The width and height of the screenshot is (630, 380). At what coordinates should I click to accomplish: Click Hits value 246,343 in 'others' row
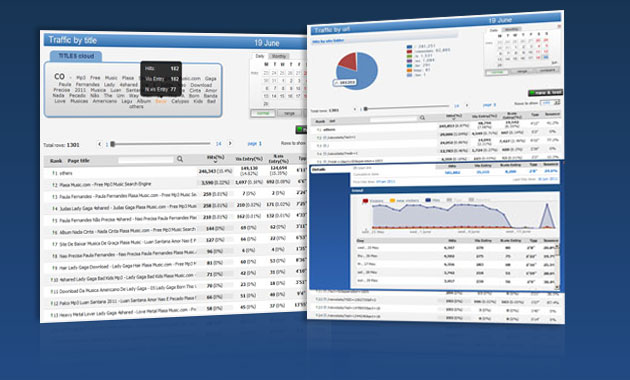208,172
